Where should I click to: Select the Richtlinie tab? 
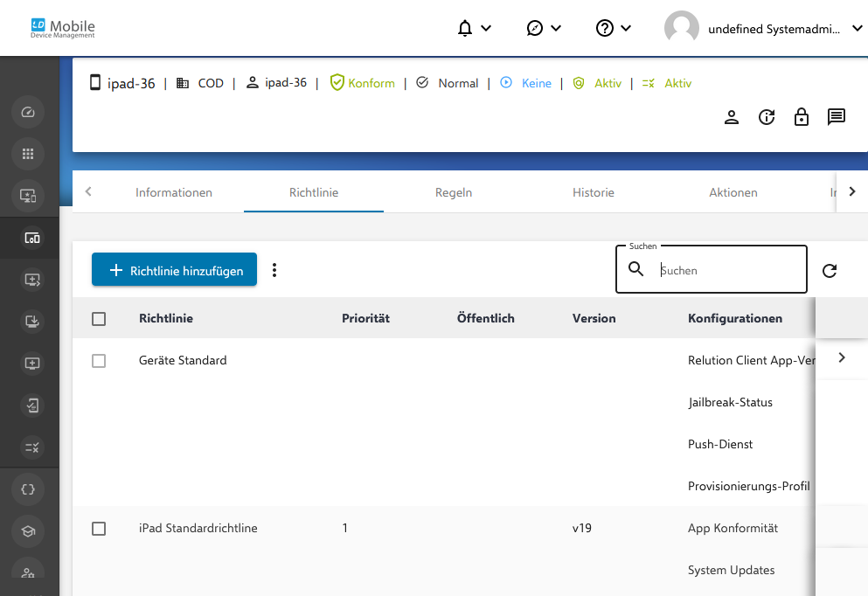coord(313,192)
